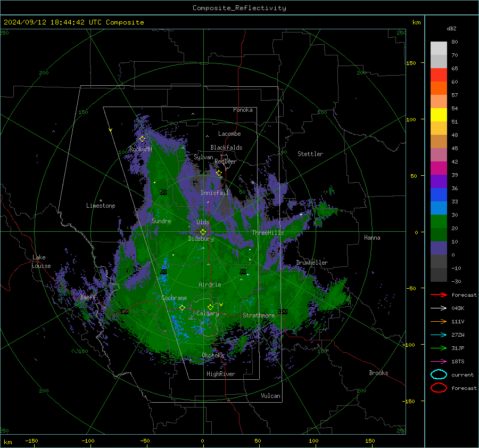Image resolution: width=479 pixels, height=448 pixels.
Task: Click the dBZ legend heading
Action: [451, 28]
